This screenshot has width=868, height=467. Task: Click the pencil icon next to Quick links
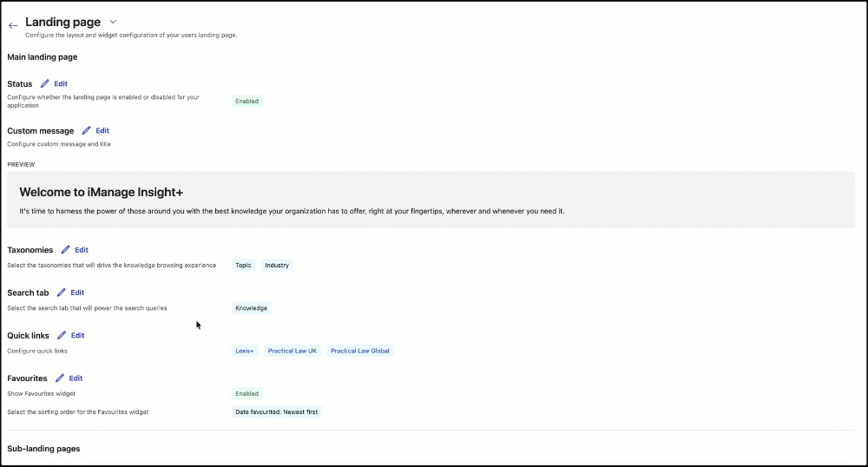(62, 335)
